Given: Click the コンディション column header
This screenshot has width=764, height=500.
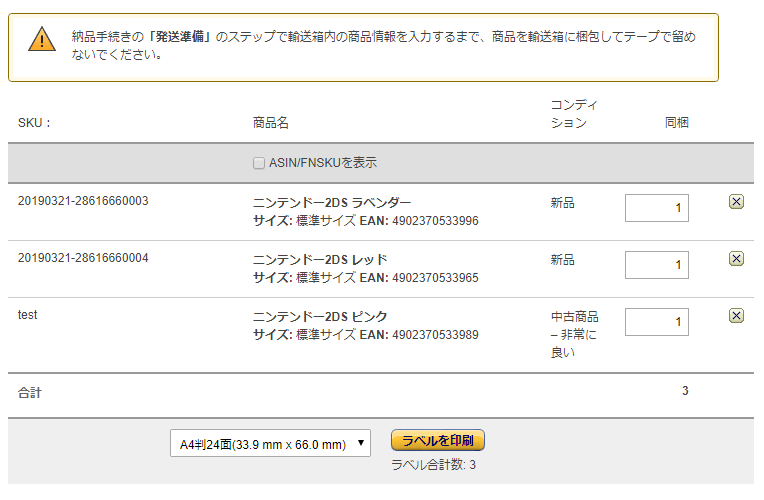Looking at the screenshot, I should coord(574,114).
